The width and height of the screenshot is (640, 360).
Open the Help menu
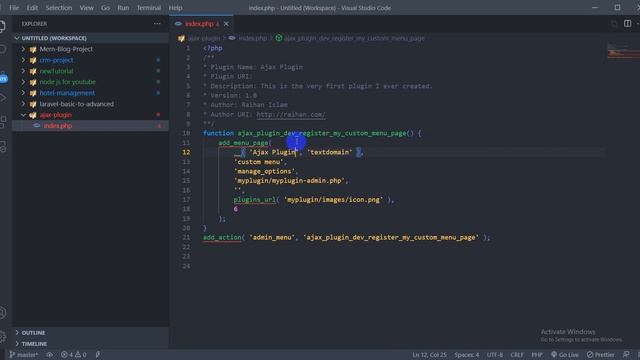(x=176, y=8)
